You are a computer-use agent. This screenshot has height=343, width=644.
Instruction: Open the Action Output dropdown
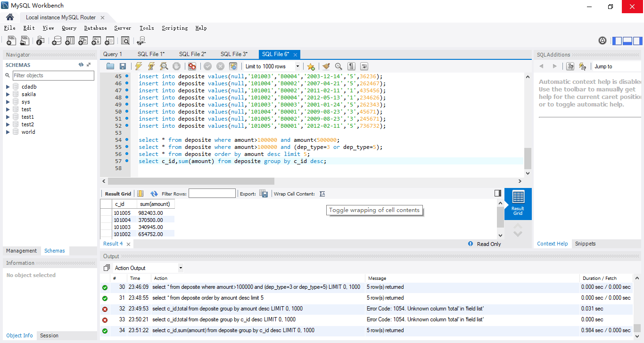click(148, 268)
